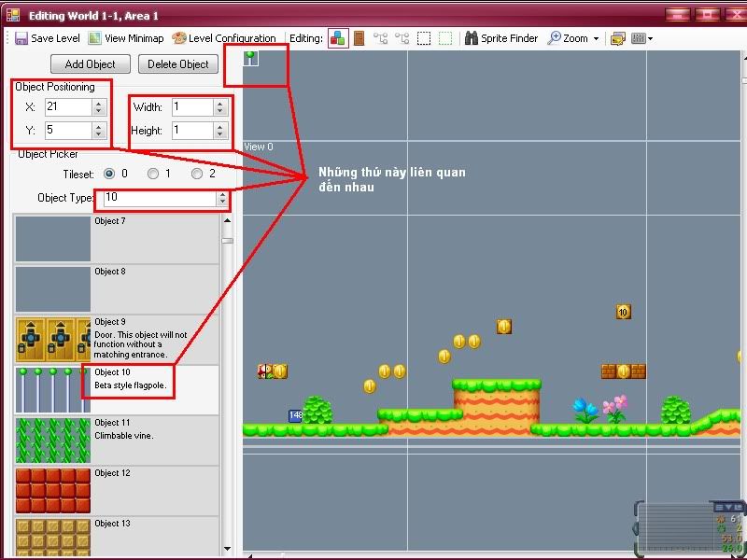Image resolution: width=747 pixels, height=560 pixels.
Task: Click the yellow windows icon after Zoom
Action: [x=618, y=38]
